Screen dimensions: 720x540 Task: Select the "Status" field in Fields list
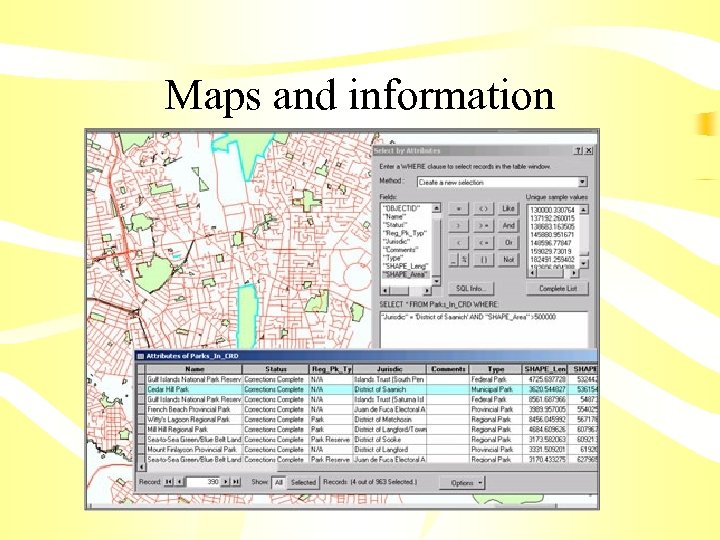(x=406, y=225)
